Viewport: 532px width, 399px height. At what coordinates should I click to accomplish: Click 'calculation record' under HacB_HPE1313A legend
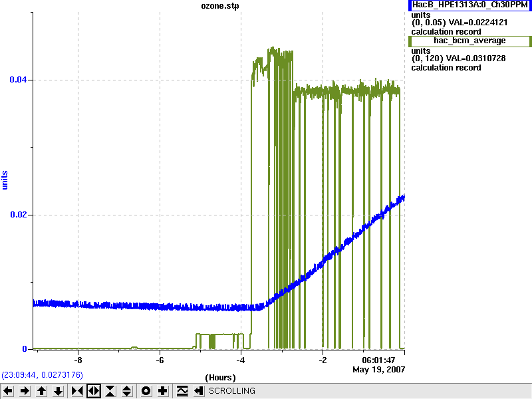click(x=446, y=32)
